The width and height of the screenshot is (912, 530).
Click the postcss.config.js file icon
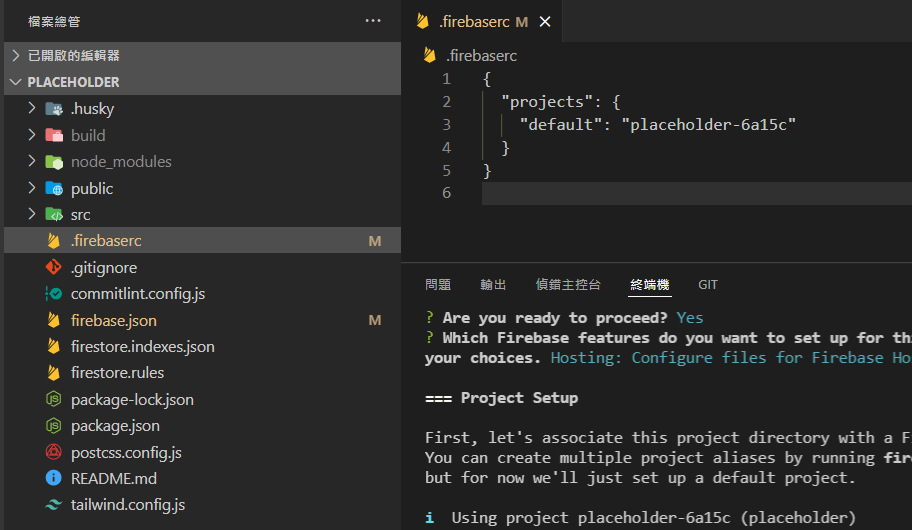click(54, 452)
